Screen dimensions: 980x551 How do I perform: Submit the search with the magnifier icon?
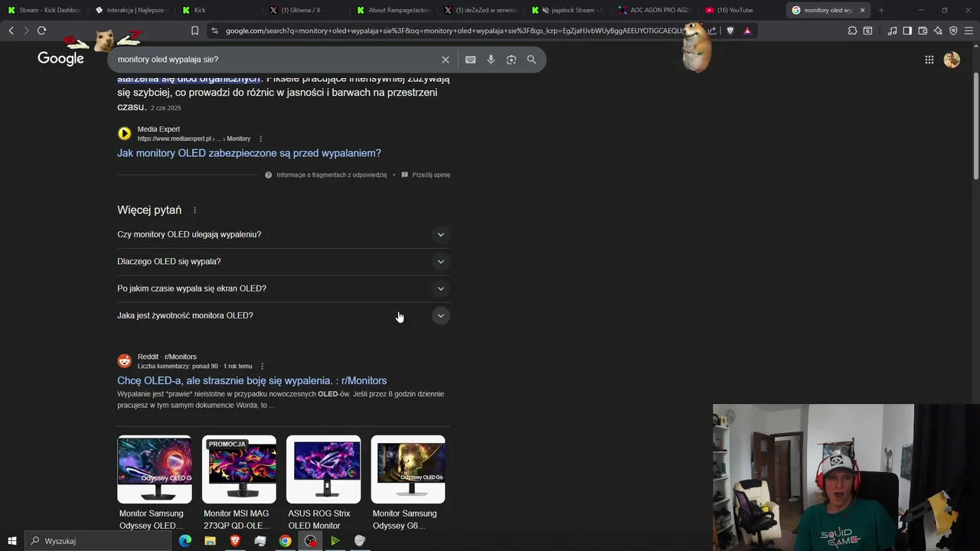pos(531,60)
